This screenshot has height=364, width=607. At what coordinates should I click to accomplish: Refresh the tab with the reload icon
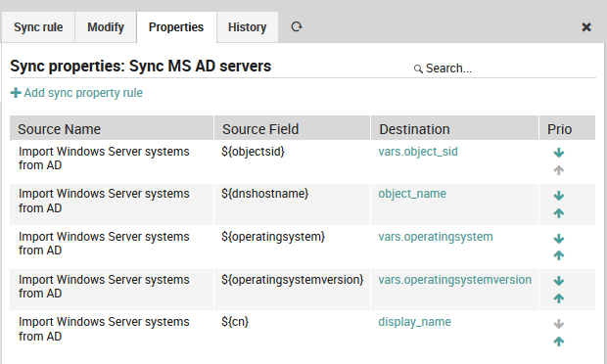297,26
